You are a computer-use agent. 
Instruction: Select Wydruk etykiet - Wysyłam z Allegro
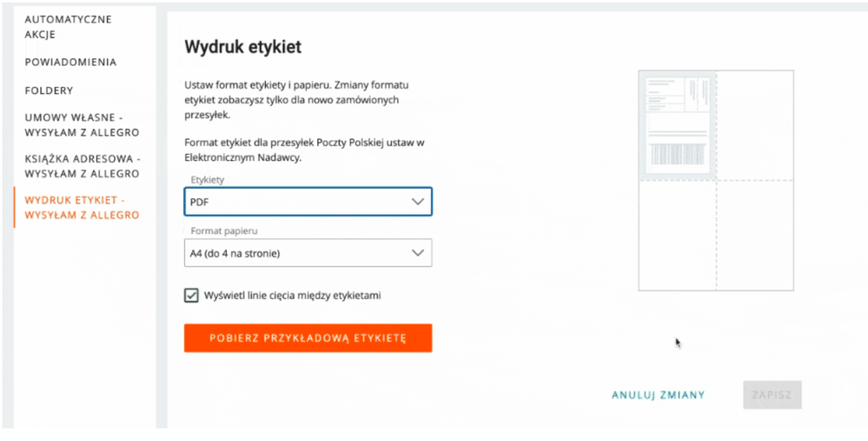[x=82, y=207]
